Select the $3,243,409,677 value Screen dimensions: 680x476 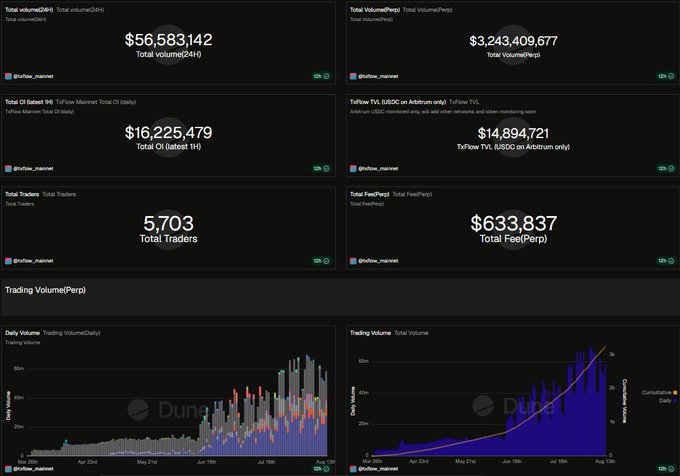[513, 41]
